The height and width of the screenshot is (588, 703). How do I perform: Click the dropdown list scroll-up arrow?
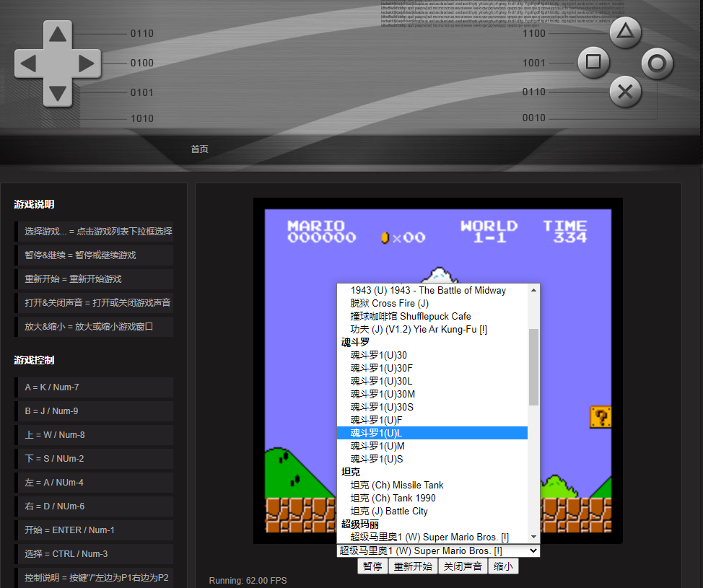coord(533,291)
